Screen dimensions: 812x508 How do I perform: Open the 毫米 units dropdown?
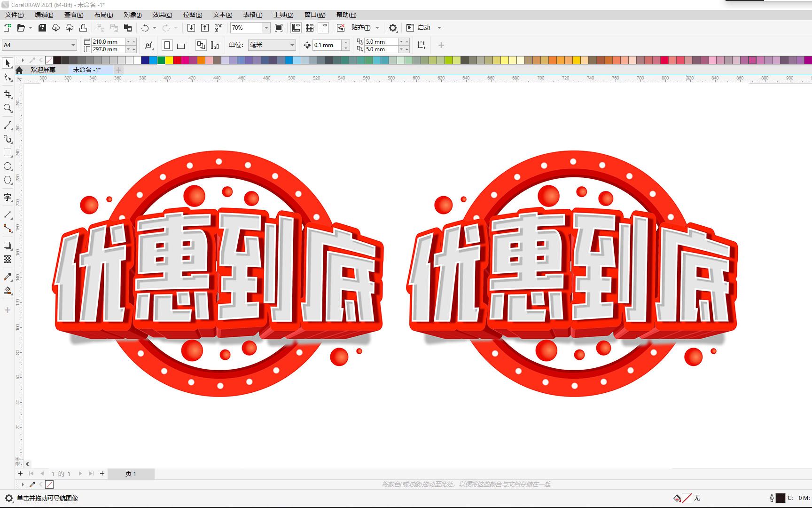(x=291, y=45)
